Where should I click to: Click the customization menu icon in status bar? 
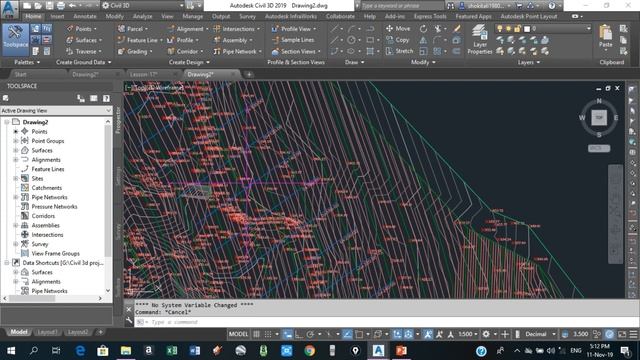click(633, 334)
